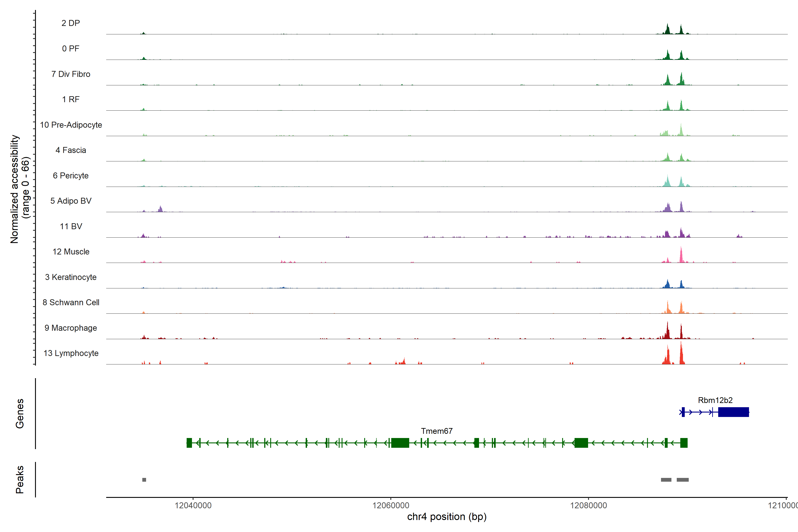Click the 12060000 axis tick label
This screenshot has width=798, height=532.
click(x=391, y=506)
